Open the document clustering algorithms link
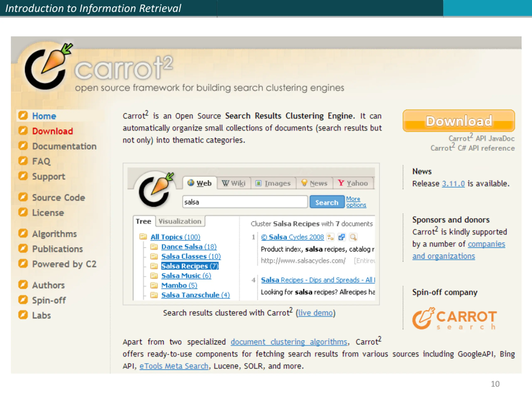 point(289,342)
